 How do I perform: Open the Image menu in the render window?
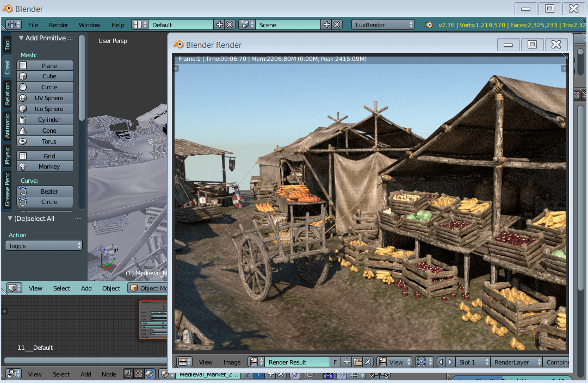point(232,362)
